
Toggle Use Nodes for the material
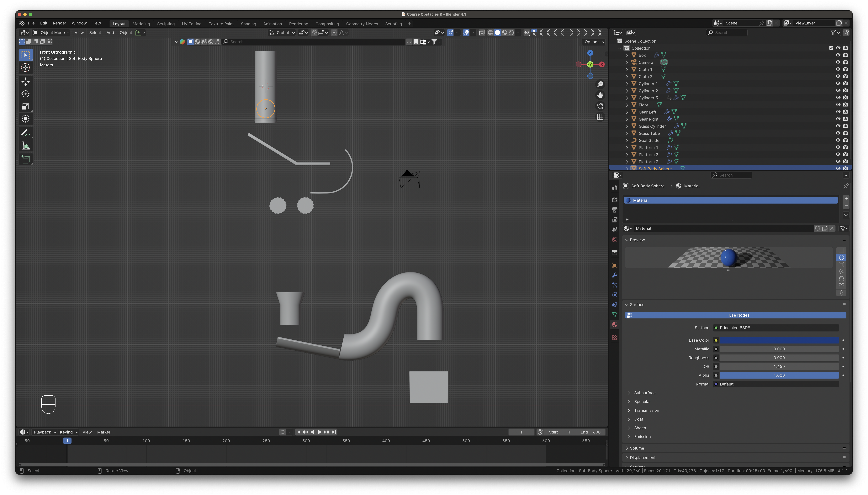tap(735, 315)
